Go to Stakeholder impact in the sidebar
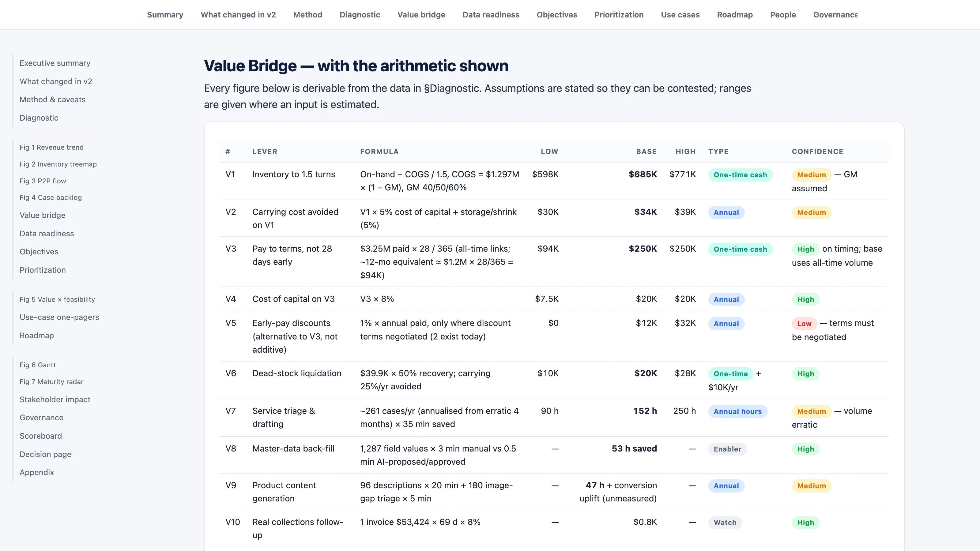The image size is (980, 551). coord(55,399)
